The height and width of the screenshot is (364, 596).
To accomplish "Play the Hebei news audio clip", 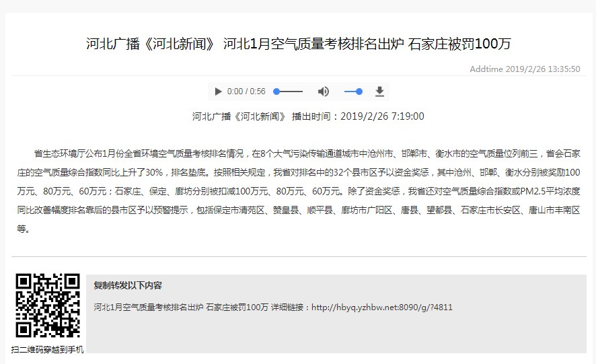I will pyautogui.click(x=218, y=92).
